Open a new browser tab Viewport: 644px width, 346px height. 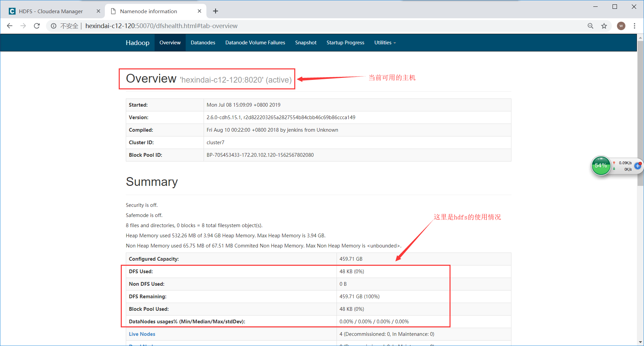(215, 11)
